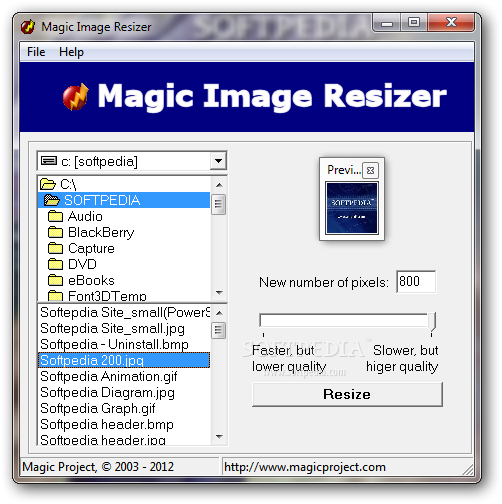
Task: Open the File menu
Action: 36,52
